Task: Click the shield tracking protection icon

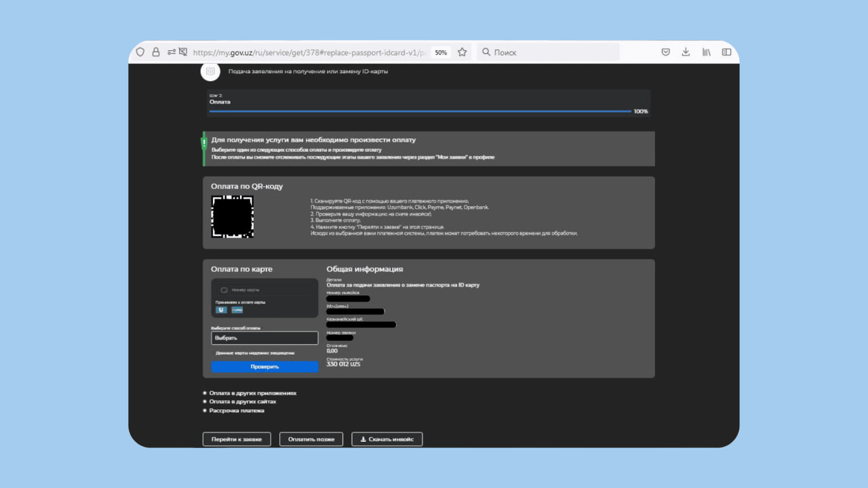Action: point(140,52)
